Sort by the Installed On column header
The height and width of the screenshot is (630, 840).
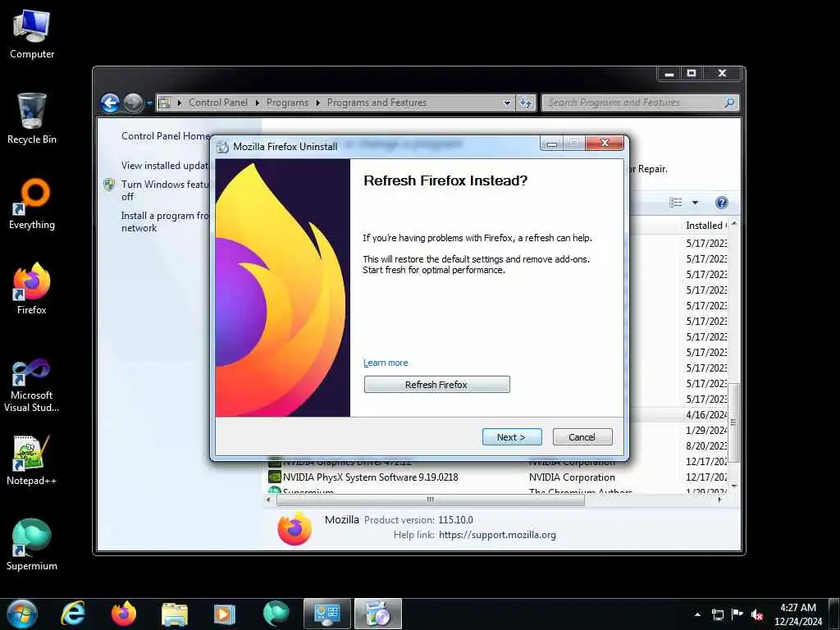click(705, 226)
